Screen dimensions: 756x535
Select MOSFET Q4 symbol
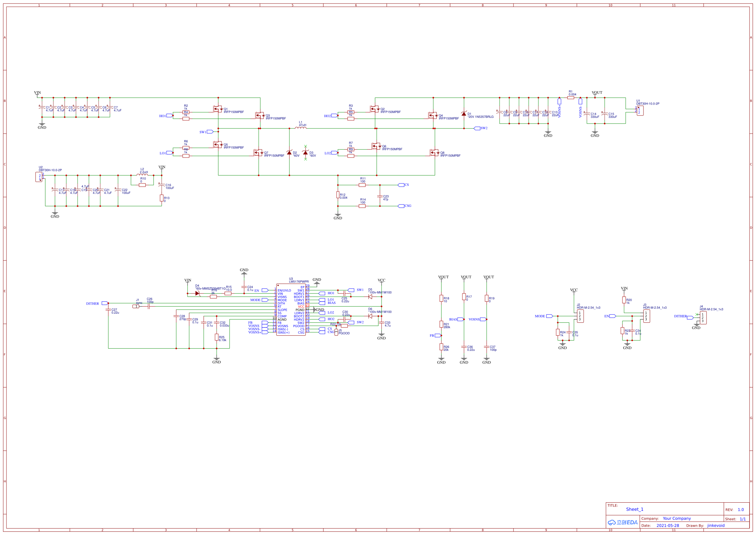click(x=433, y=115)
